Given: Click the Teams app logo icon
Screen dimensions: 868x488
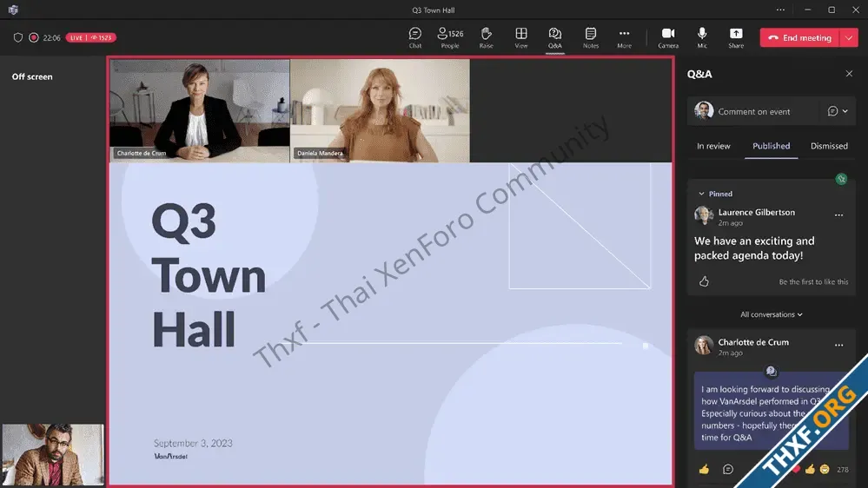Looking at the screenshot, I should (x=13, y=10).
